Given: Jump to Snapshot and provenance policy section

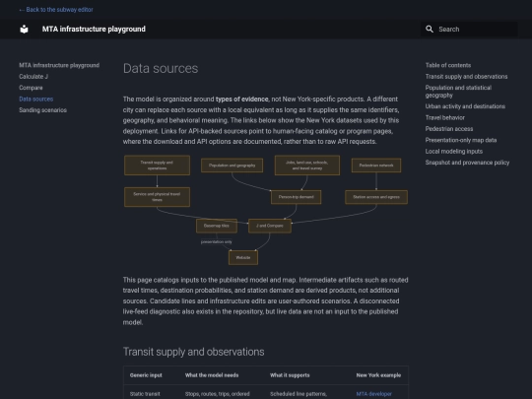Looking at the screenshot, I should click(x=467, y=163).
